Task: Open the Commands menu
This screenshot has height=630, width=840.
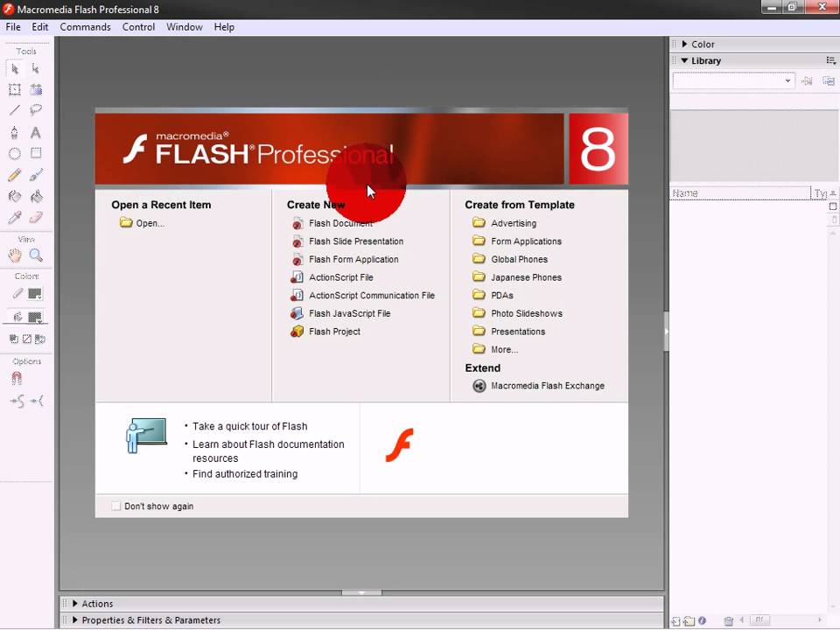Action: pos(85,27)
